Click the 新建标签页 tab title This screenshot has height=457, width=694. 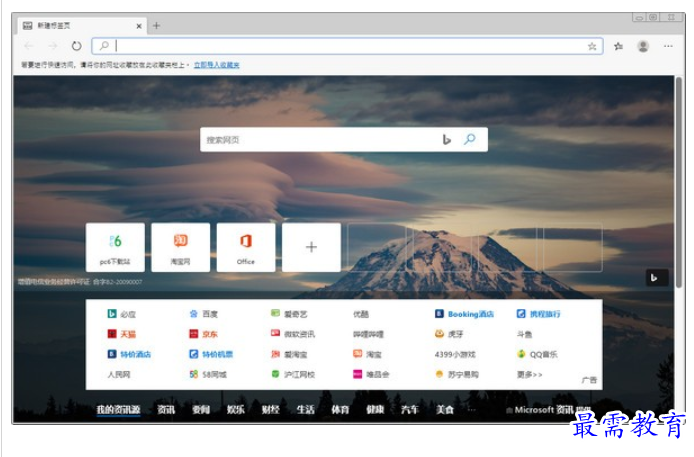[x=54, y=26]
